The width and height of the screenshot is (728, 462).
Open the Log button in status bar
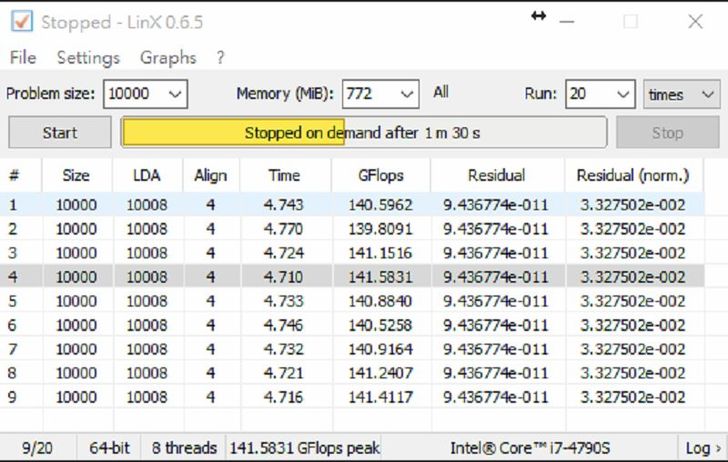(x=702, y=448)
